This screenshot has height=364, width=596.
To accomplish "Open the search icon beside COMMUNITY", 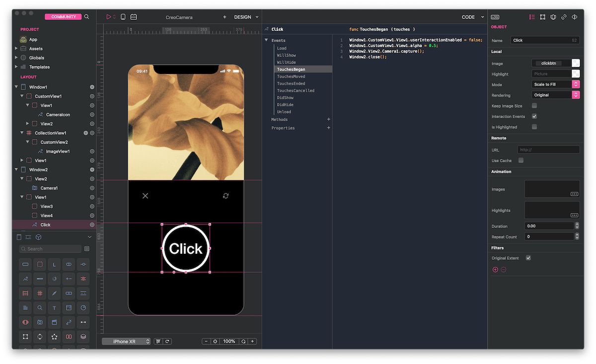I will point(87,16).
